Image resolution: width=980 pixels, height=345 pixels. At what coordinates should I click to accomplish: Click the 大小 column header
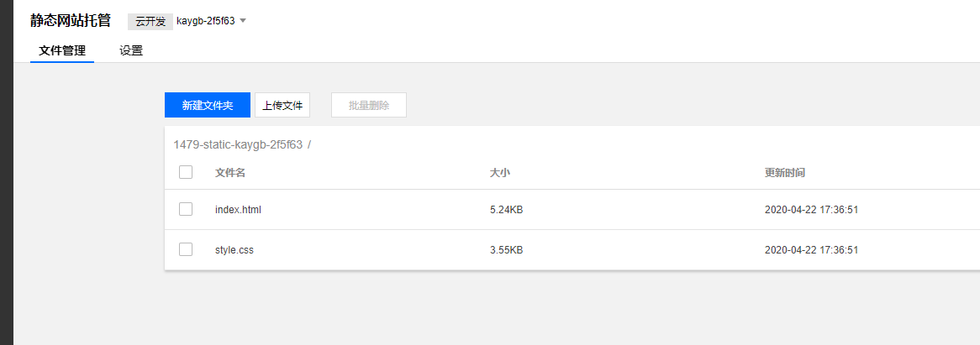[x=500, y=173]
